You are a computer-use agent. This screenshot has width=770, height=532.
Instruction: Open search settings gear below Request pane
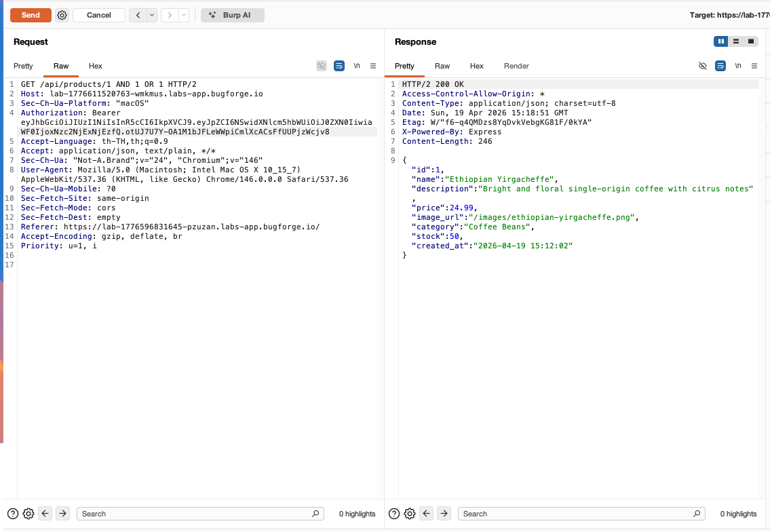pos(28,514)
